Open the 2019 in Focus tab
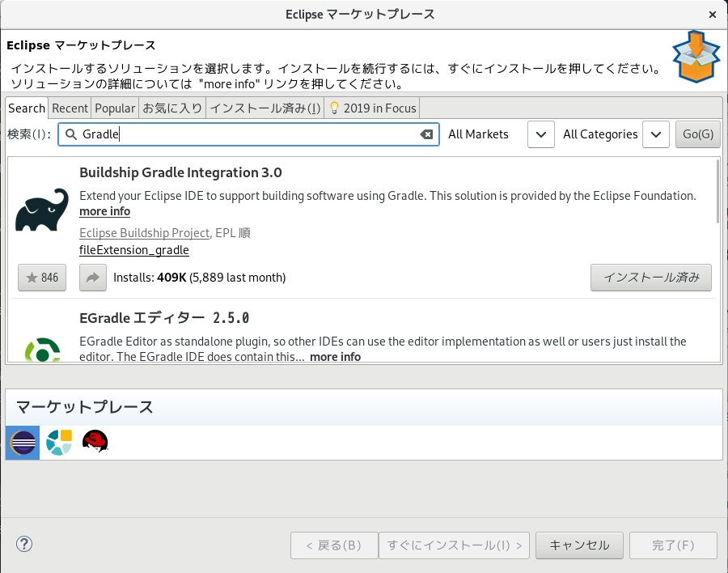The width and height of the screenshot is (728, 573). [x=372, y=108]
